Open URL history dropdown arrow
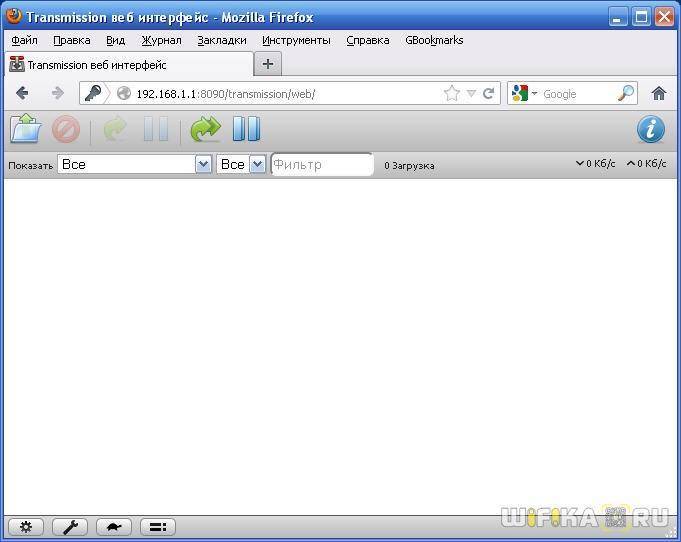 [471, 93]
